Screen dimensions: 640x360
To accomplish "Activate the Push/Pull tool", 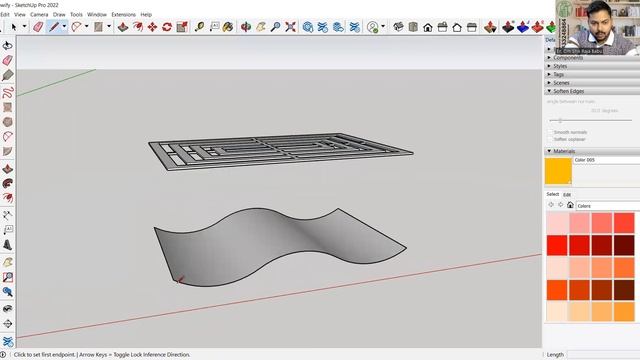I will pos(123,27).
